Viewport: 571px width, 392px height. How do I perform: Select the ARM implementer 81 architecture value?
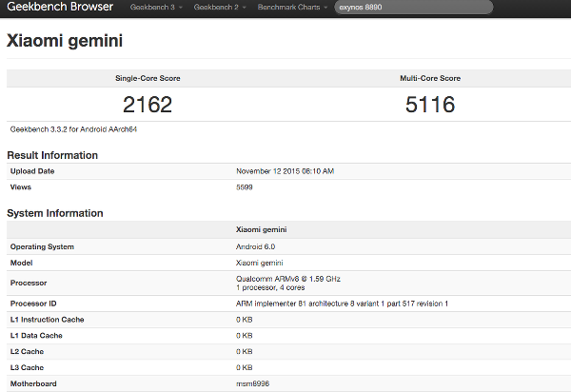342,304
